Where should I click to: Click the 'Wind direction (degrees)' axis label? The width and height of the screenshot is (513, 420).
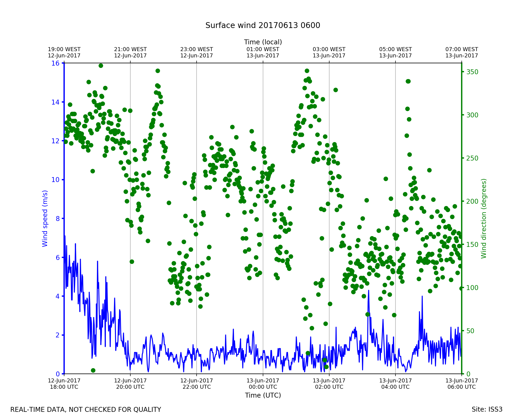pyautogui.click(x=484, y=218)
